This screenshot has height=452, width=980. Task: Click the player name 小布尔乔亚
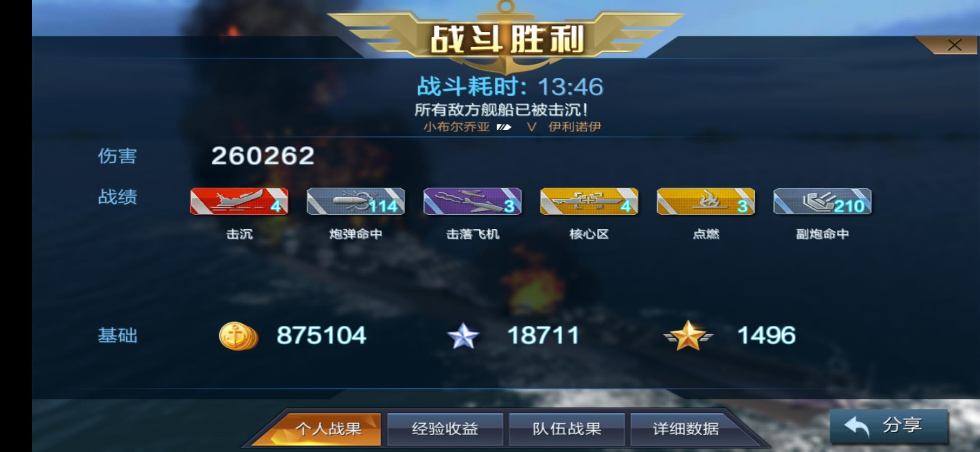pos(456,127)
